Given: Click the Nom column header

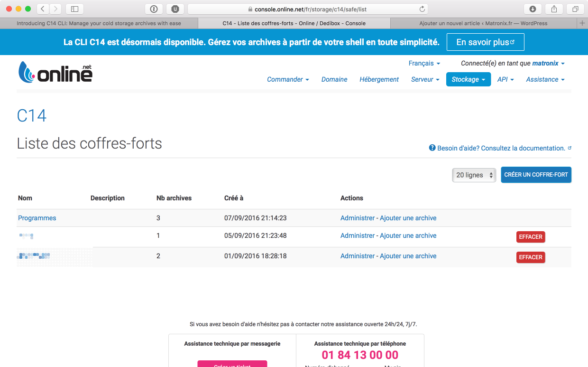Looking at the screenshot, I should point(25,198).
